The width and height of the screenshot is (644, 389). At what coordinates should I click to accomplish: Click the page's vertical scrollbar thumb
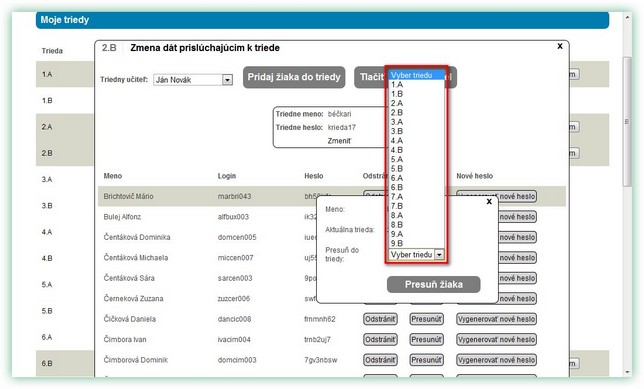[627, 122]
